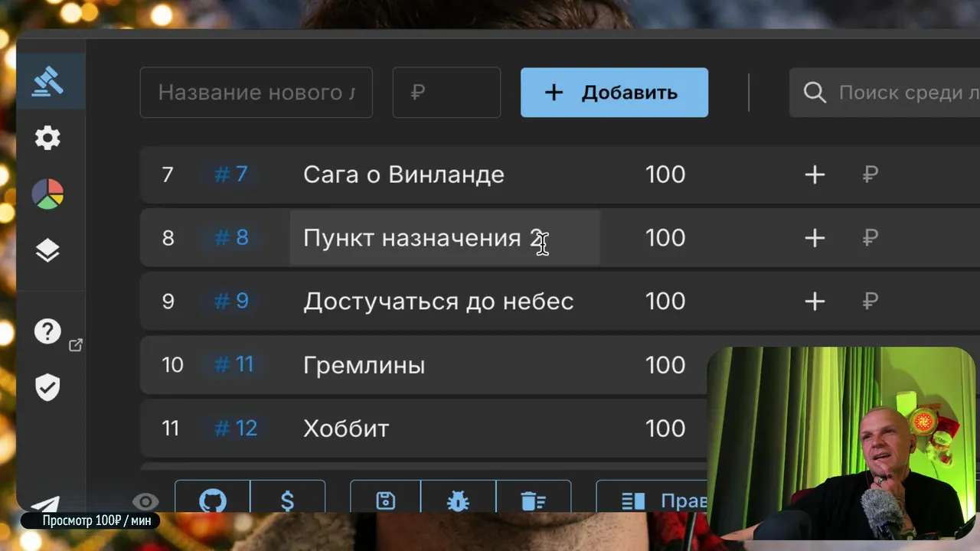This screenshot has height=551, width=980.
Task: Open the GitHub icon button
Action: (x=213, y=497)
